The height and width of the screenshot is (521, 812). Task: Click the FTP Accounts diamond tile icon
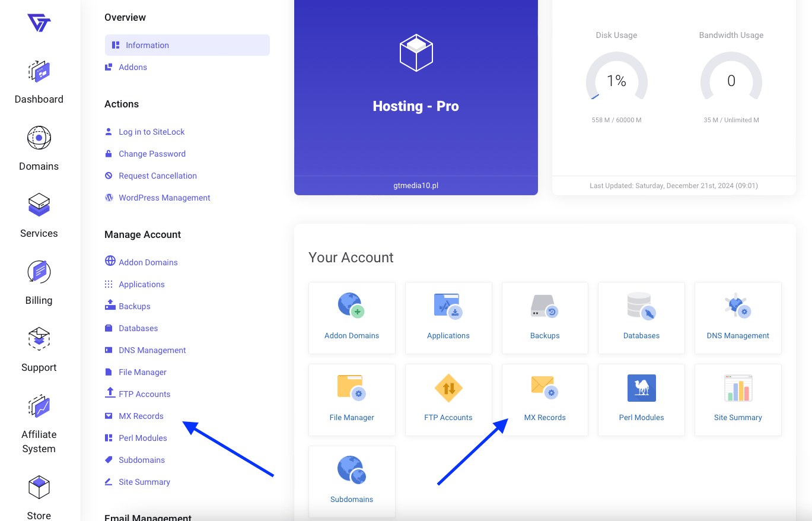(448, 388)
